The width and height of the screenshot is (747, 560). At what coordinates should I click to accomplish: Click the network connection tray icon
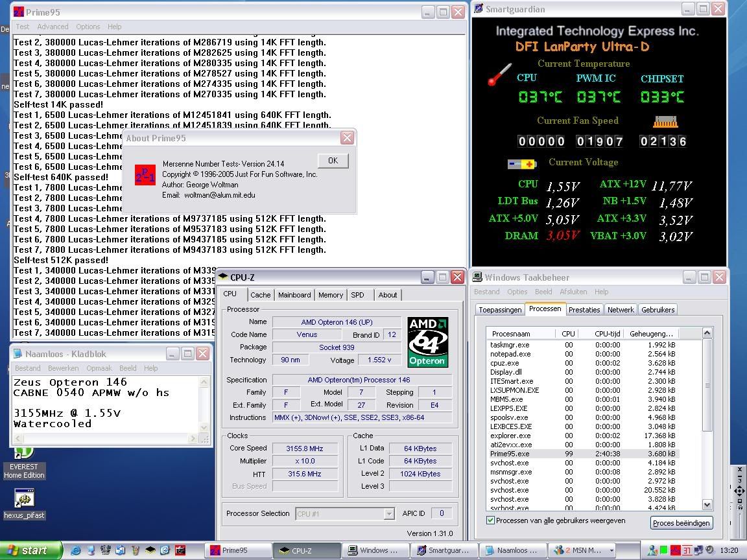[698, 550]
